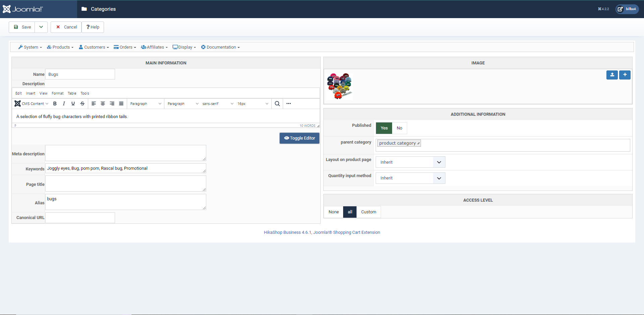
Task: Open the Display menu
Action: [184, 47]
